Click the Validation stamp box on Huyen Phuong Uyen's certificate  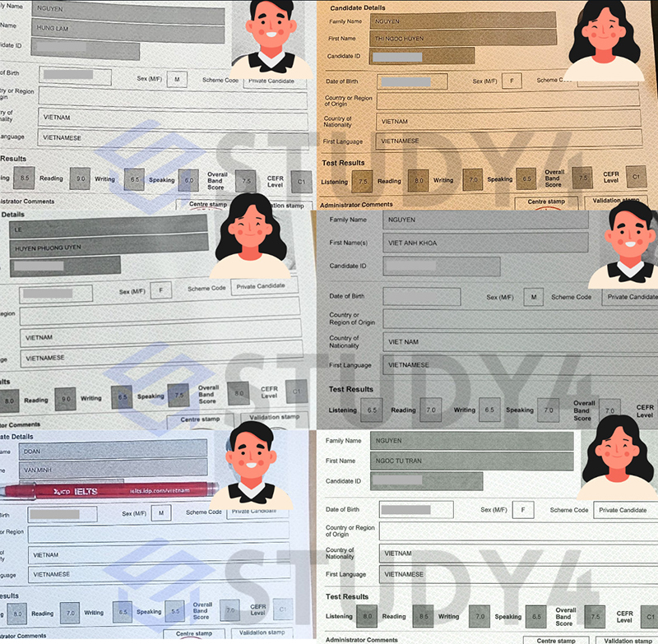[x=275, y=419]
